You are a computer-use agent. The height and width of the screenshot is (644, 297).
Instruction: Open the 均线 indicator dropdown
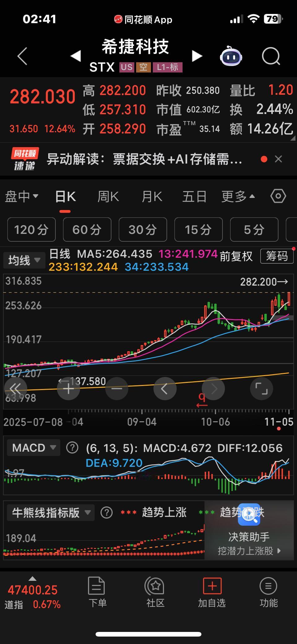click(x=24, y=260)
